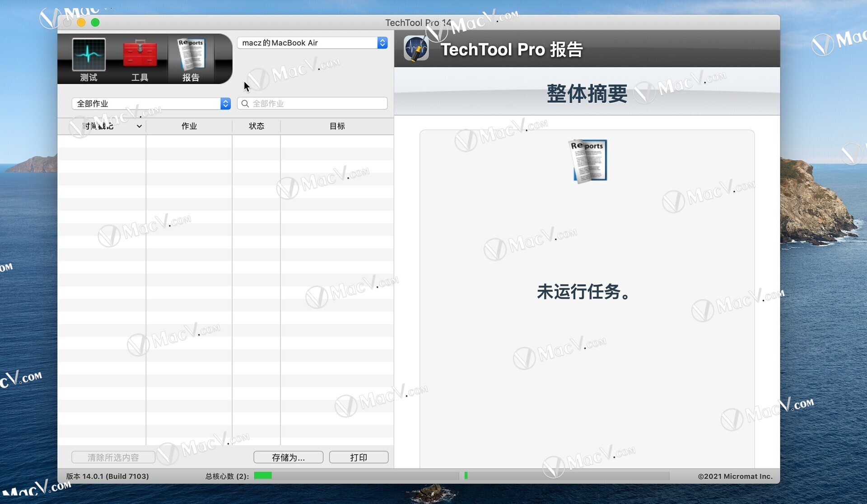867x504 pixels.
Task: Click the 整体摘要 heading
Action: coord(587,94)
